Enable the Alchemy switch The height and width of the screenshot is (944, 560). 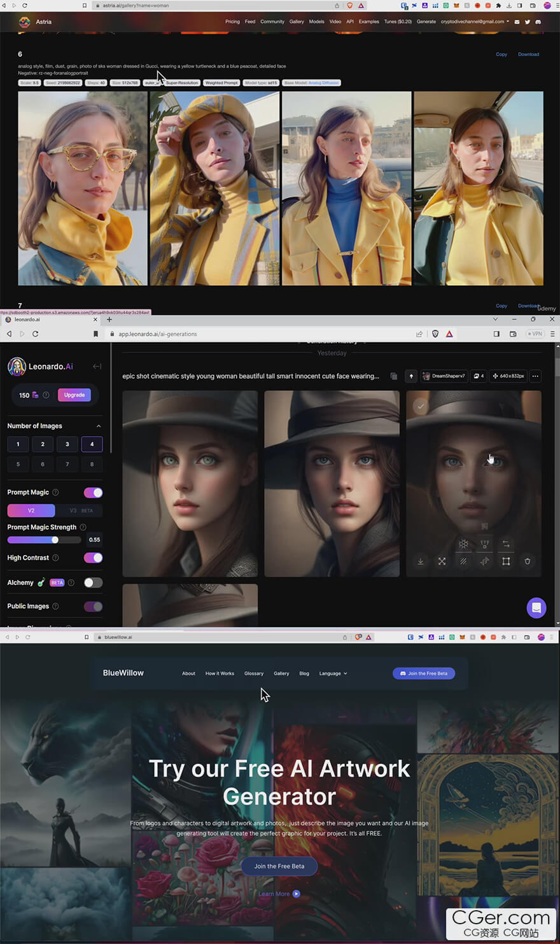tap(93, 582)
